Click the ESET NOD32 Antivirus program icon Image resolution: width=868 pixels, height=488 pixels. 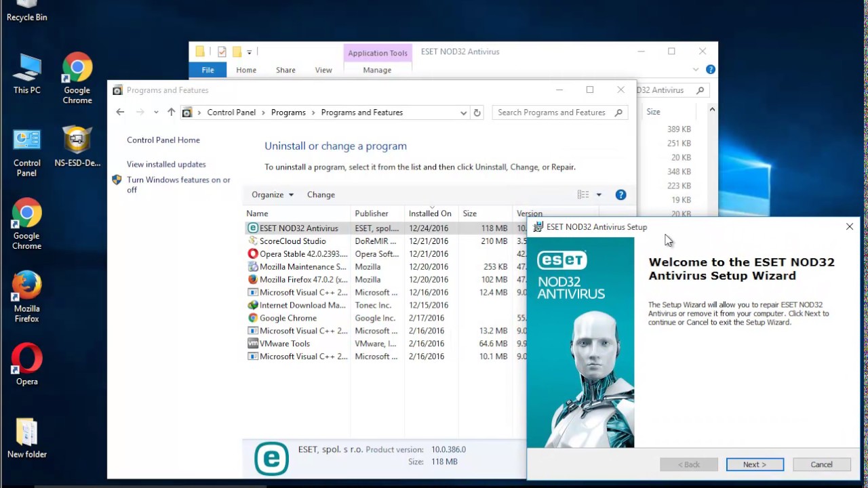point(253,228)
